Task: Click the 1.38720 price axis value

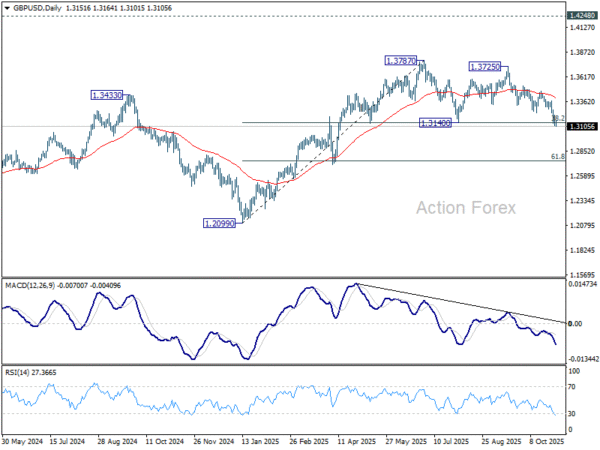Action: (582, 52)
